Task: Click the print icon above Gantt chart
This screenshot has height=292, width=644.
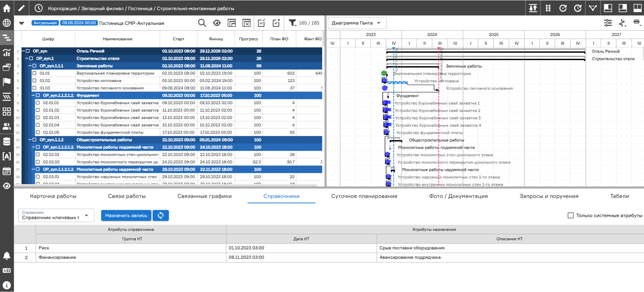Action: pos(637,22)
